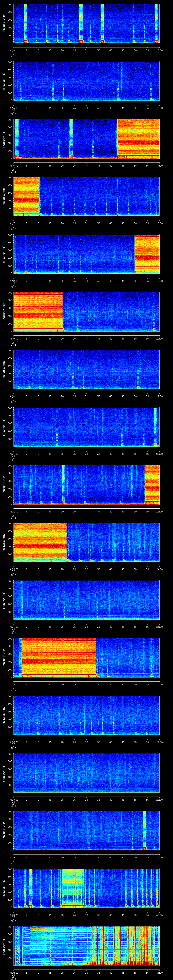Click the yellow-green burst in the 4:29:00 panel
Viewport: 173px width, 980px height.
click(x=73, y=888)
